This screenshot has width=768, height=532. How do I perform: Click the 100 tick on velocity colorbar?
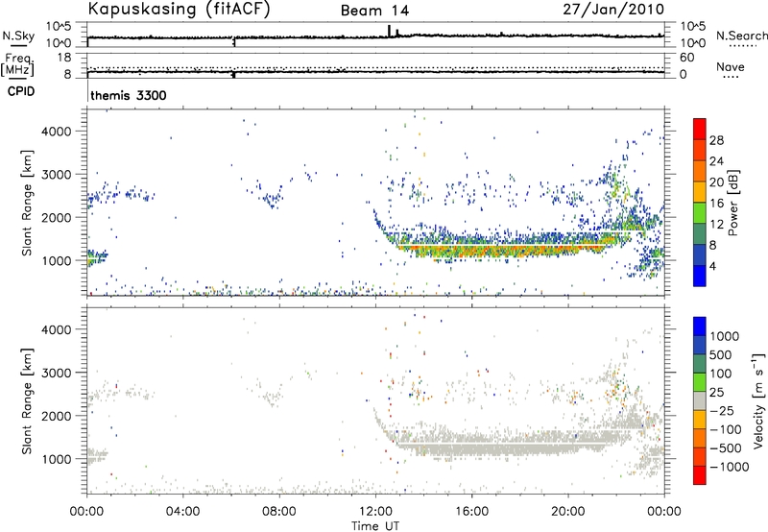pos(721,374)
